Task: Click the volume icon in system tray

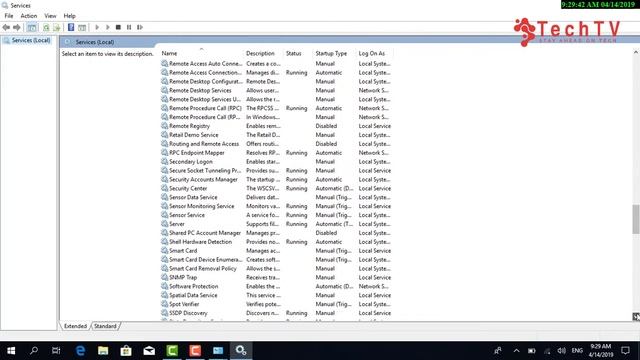Action: pos(562,351)
